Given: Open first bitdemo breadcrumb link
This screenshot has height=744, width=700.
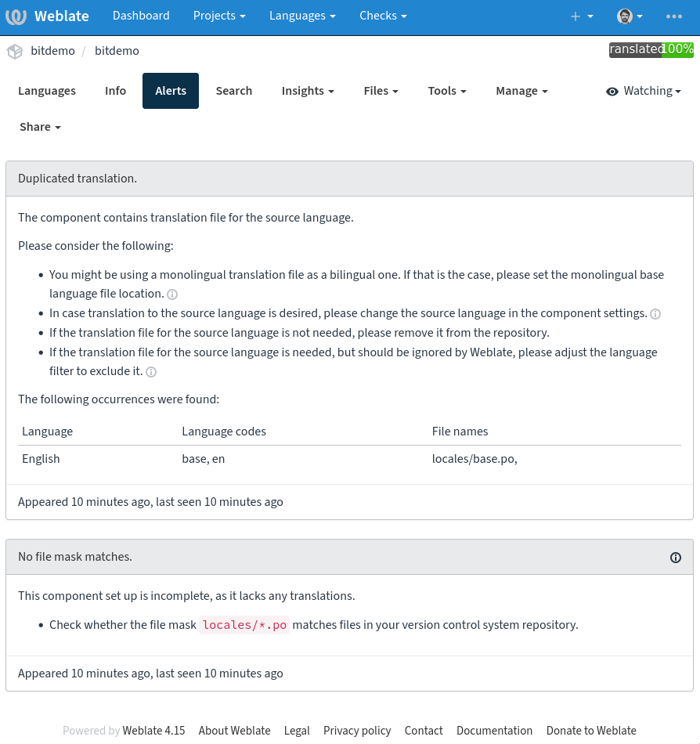Looking at the screenshot, I should pyautogui.click(x=52, y=51).
